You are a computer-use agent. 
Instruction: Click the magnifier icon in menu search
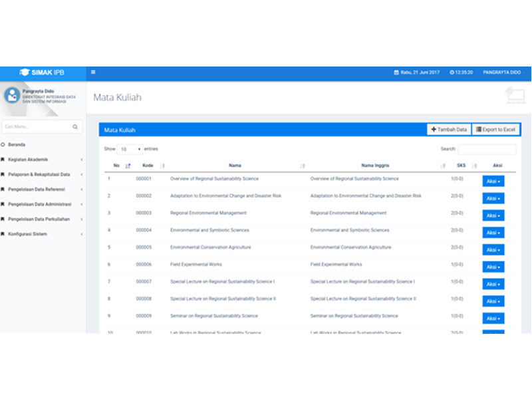point(75,126)
